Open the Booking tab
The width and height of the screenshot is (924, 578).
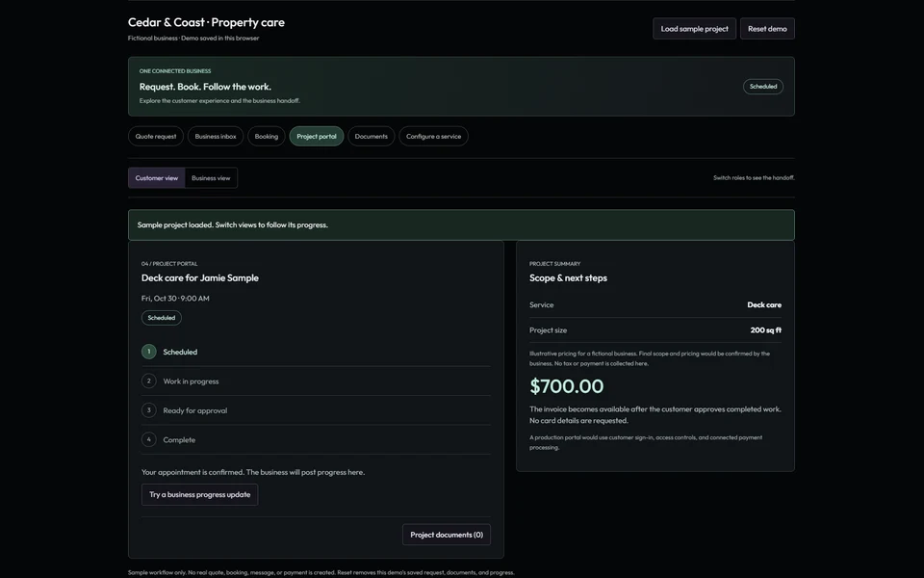pyautogui.click(x=267, y=136)
